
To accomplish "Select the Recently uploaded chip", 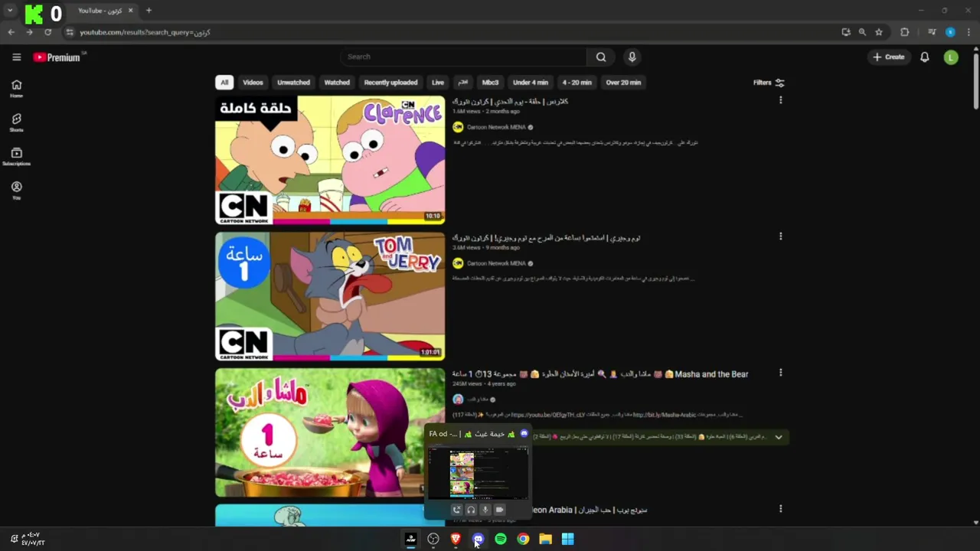I will pos(390,83).
